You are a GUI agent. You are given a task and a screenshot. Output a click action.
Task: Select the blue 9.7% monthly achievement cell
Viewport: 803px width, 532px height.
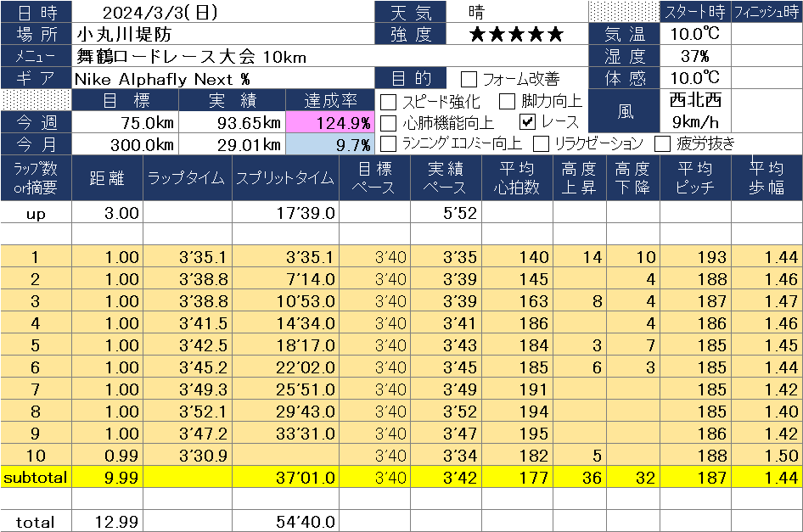(x=329, y=144)
